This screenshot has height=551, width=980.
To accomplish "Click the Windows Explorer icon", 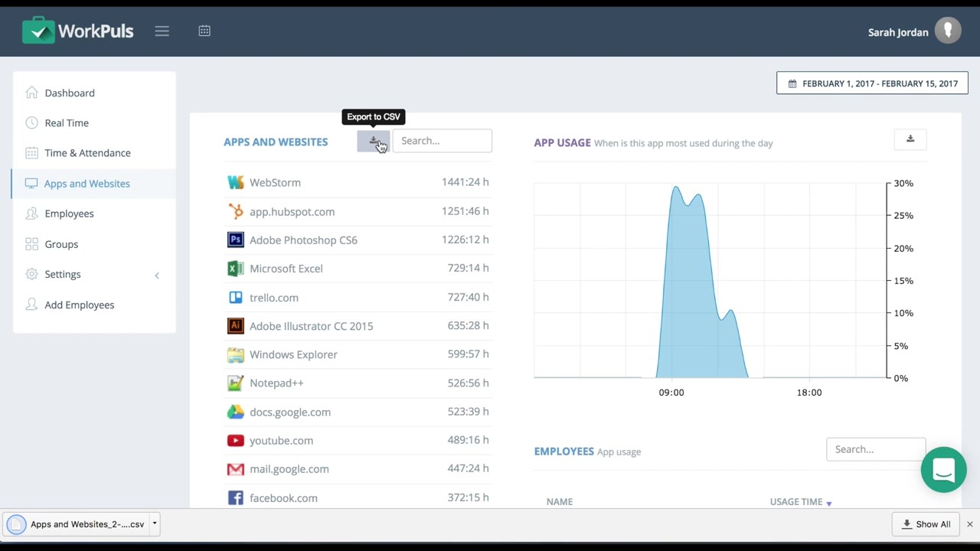I will click(x=236, y=354).
